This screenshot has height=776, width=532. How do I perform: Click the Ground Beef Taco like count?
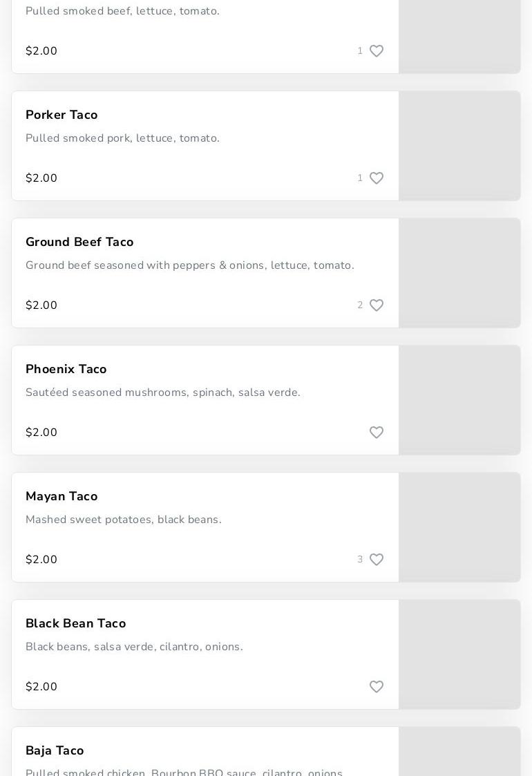tap(360, 305)
